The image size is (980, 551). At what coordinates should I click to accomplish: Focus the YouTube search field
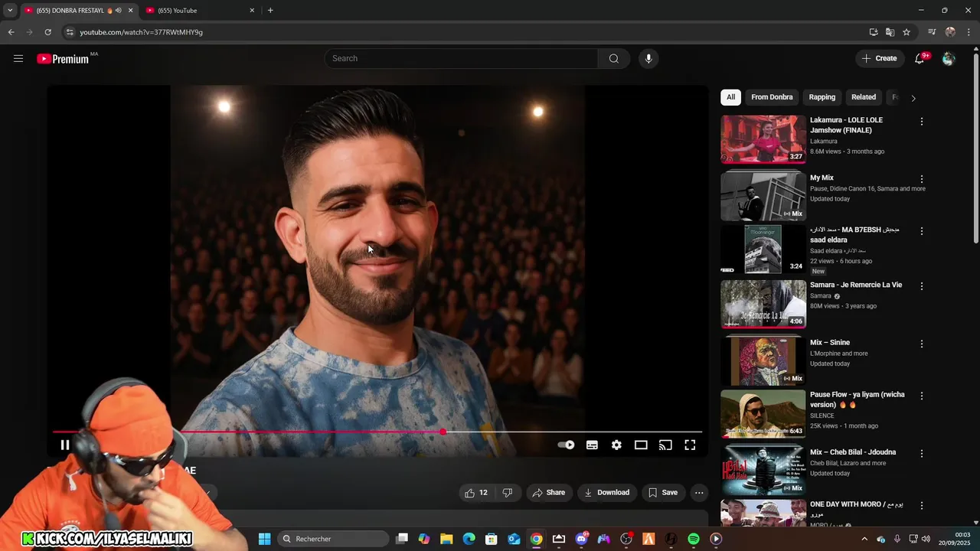pyautogui.click(x=462, y=59)
